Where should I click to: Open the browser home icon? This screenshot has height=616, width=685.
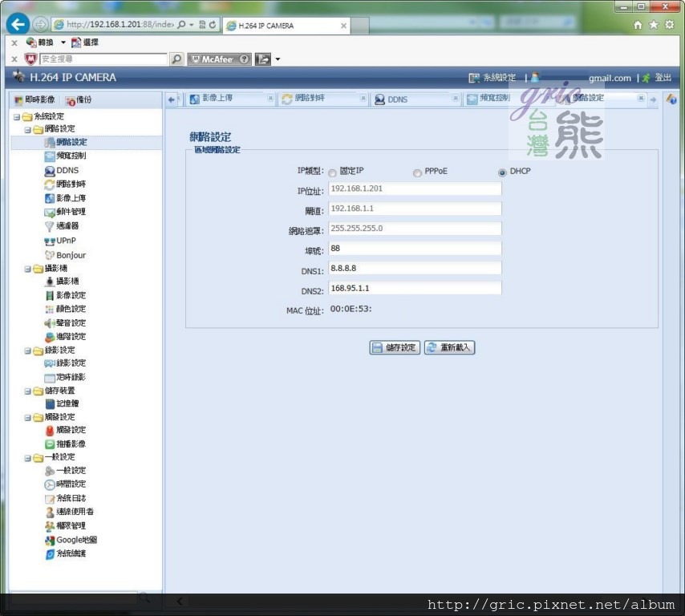point(638,25)
